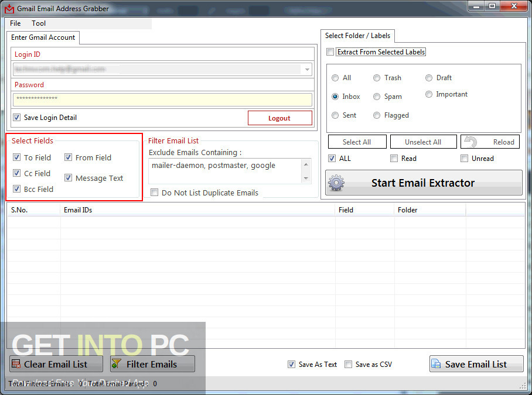Select the Important radio button
The image size is (532, 395).
(x=429, y=94)
